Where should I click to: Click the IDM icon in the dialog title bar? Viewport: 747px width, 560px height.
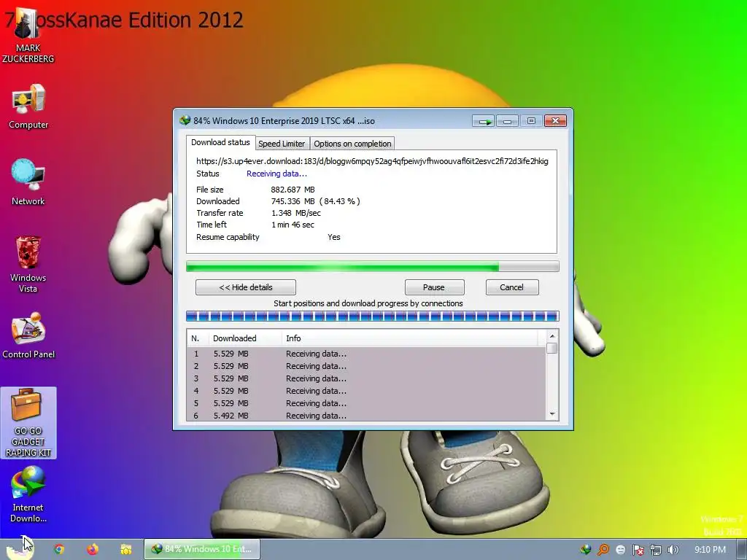click(x=185, y=120)
